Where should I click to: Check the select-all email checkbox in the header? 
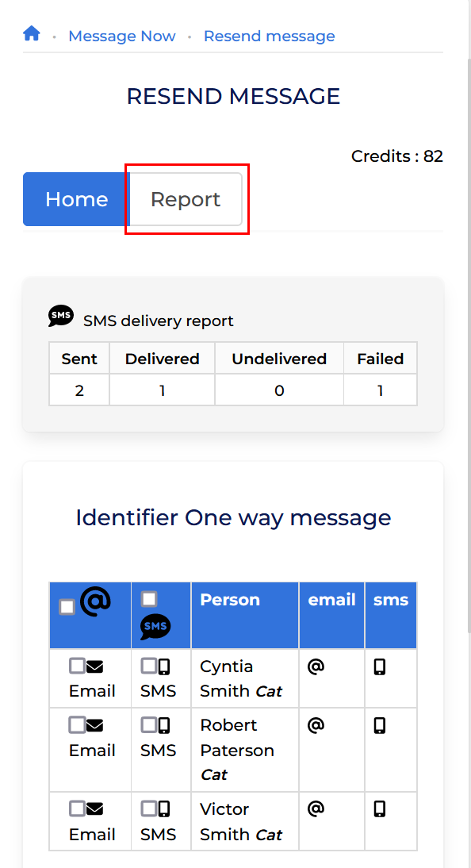coord(67,607)
